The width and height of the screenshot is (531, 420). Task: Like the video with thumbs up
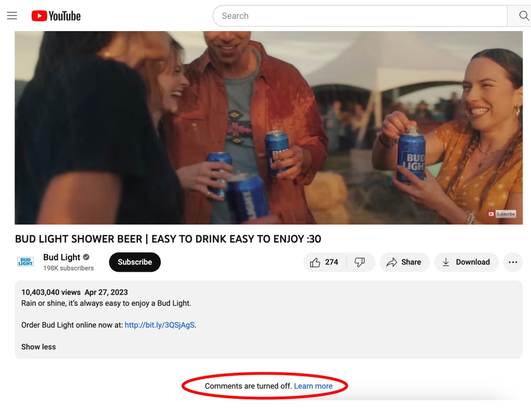click(324, 262)
